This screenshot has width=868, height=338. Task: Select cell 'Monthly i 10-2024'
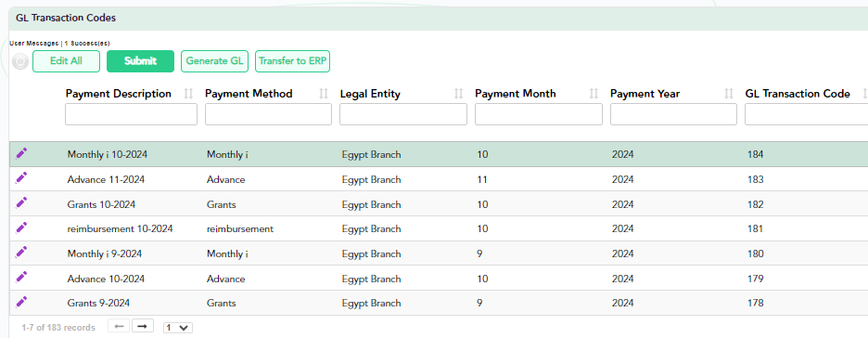(108, 154)
